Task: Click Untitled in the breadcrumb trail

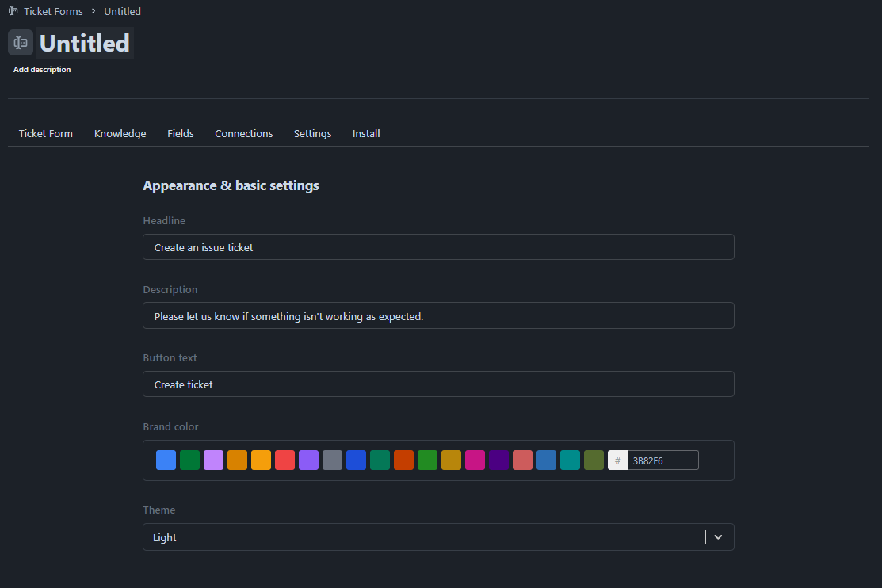Action: (x=122, y=11)
